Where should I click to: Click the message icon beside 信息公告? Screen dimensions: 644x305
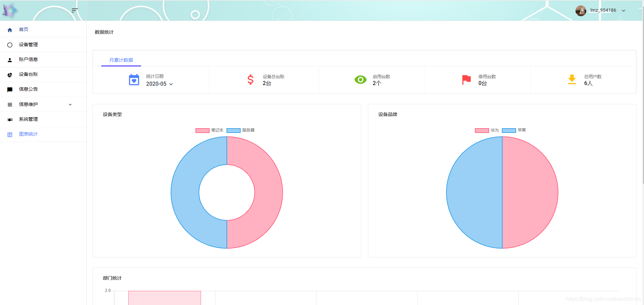(x=10, y=90)
